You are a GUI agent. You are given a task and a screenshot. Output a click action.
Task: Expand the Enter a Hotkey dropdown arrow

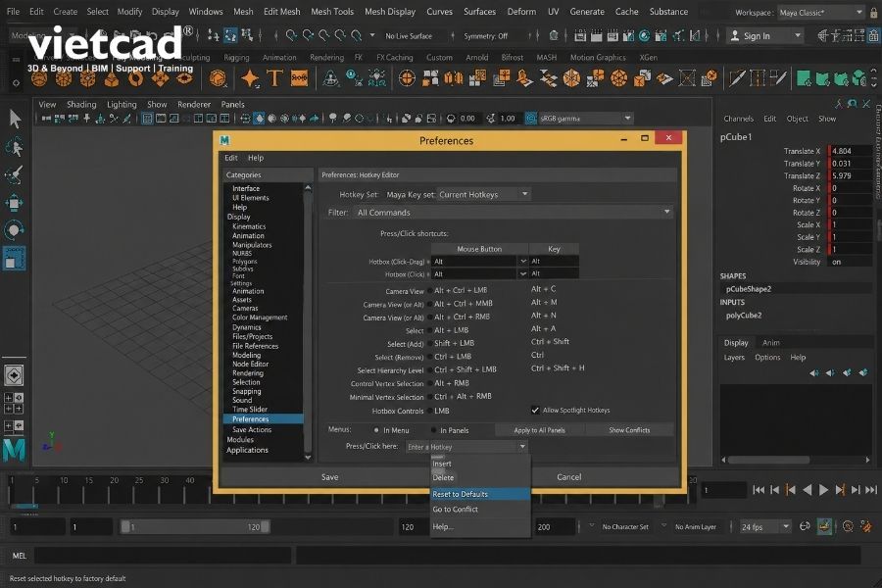click(x=522, y=447)
